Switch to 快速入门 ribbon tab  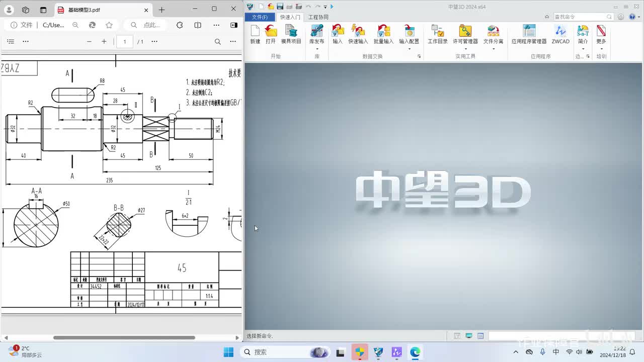click(x=290, y=17)
